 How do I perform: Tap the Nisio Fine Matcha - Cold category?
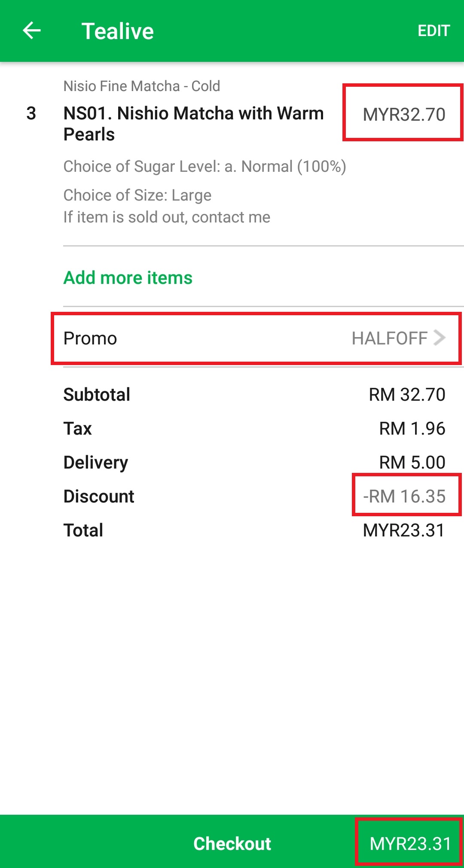point(142,86)
